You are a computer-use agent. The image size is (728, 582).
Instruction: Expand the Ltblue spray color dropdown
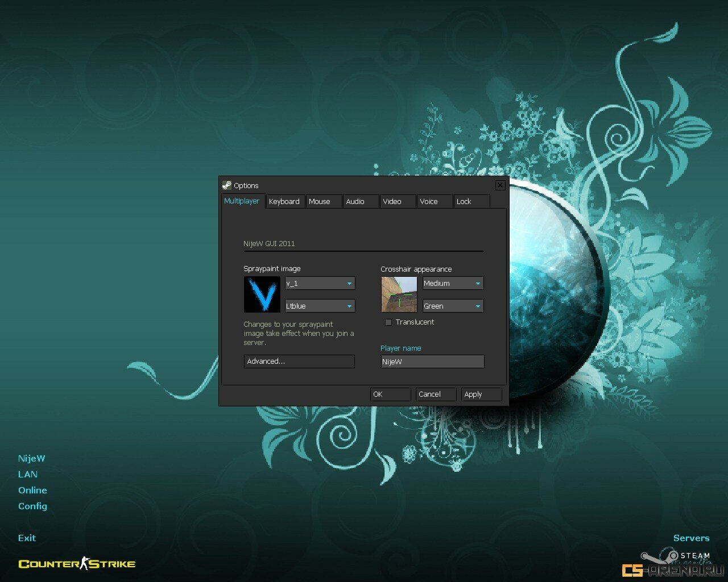[x=320, y=306]
